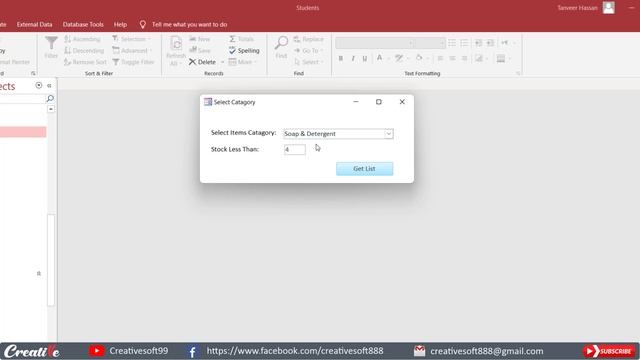Image resolution: width=640 pixels, height=360 pixels.
Task: Open the Selection filter dropdown
Action: [x=131, y=39]
